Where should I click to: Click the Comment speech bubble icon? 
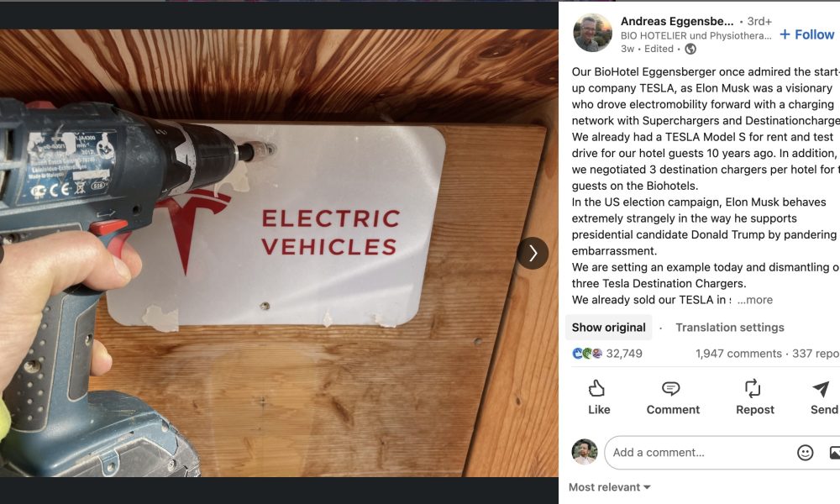tap(670, 388)
